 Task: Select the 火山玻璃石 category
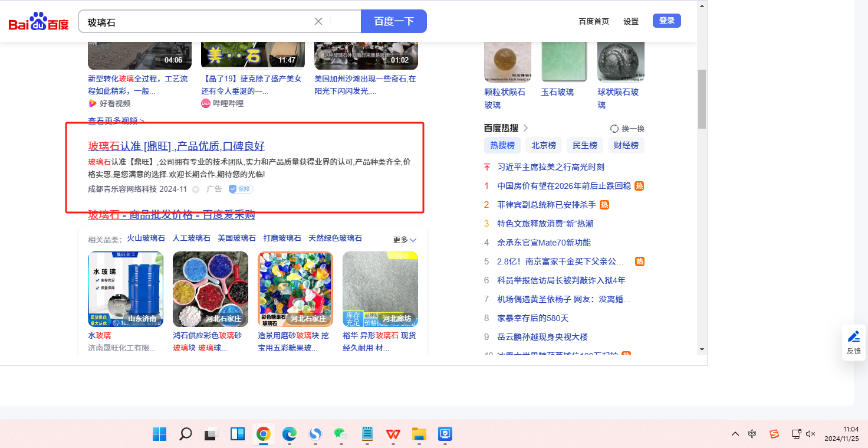click(x=146, y=238)
